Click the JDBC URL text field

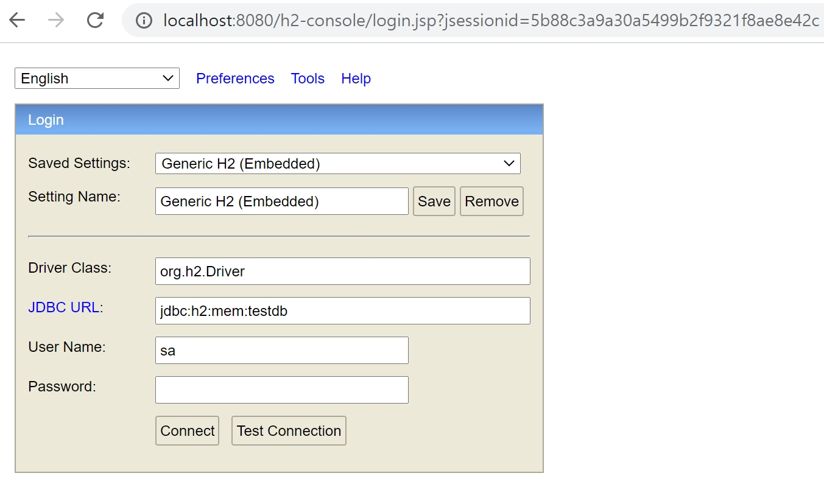tap(342, 310)
